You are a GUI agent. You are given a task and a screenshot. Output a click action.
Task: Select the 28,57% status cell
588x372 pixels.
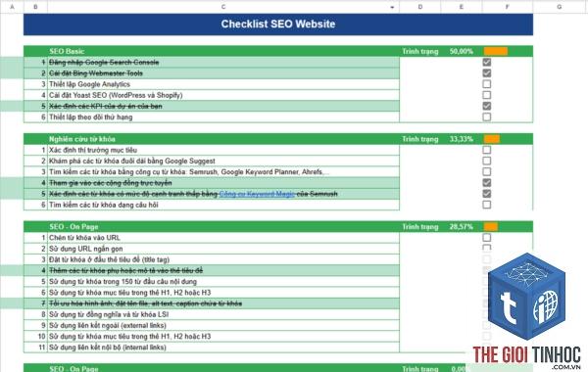tap(462, 227)
